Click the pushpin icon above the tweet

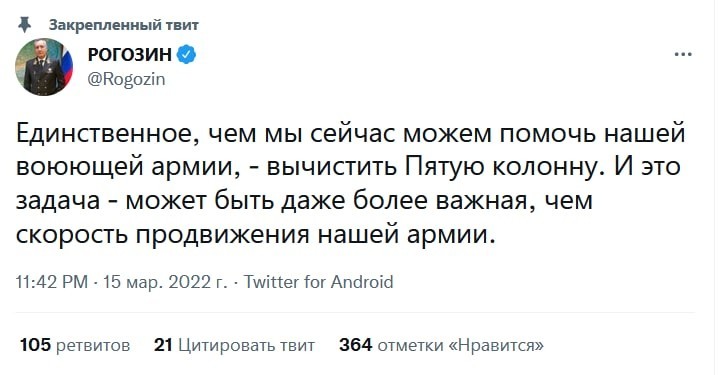pos(24,24)
